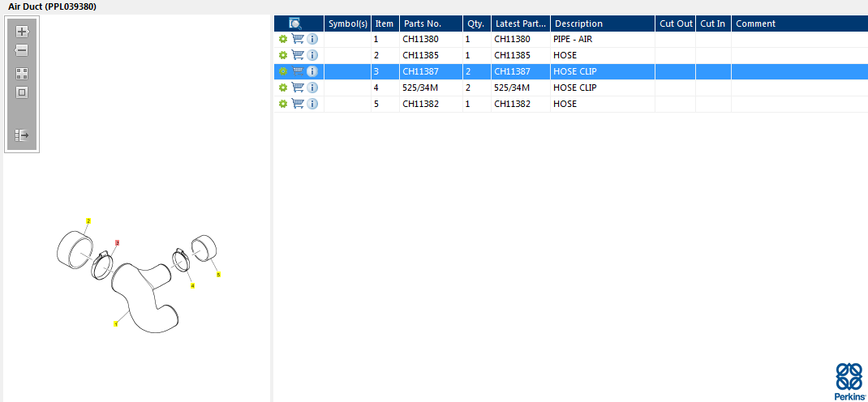Click the search icon in table header
868x402 pixels.
click(x=295, y=24)
